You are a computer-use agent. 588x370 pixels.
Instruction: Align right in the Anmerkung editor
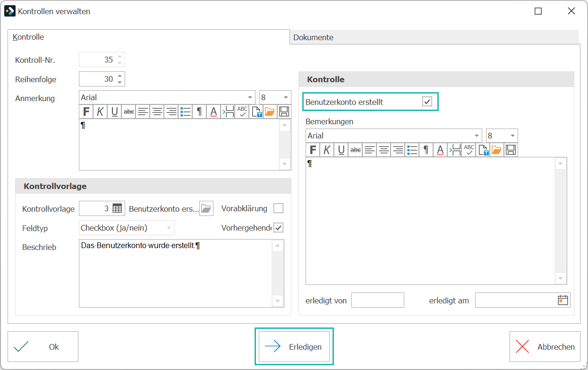tap(171, 112)
